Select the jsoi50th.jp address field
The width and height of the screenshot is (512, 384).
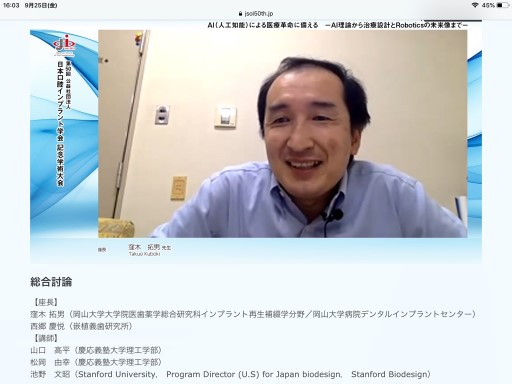tap(256, 14)
